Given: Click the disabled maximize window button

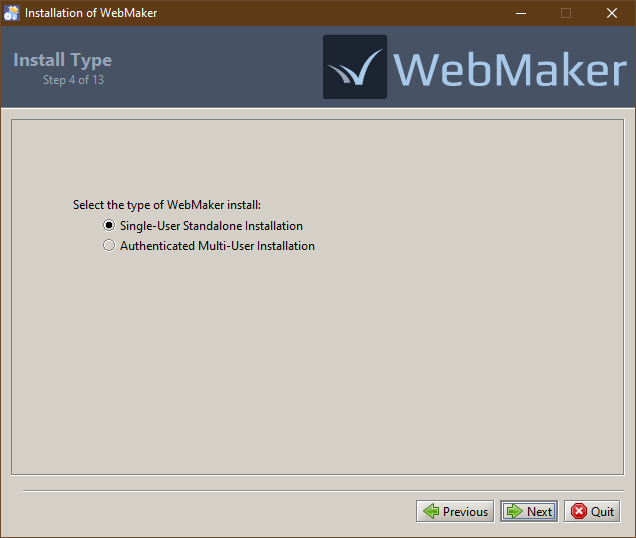Looking at the screenshot, I should point(566,13).
